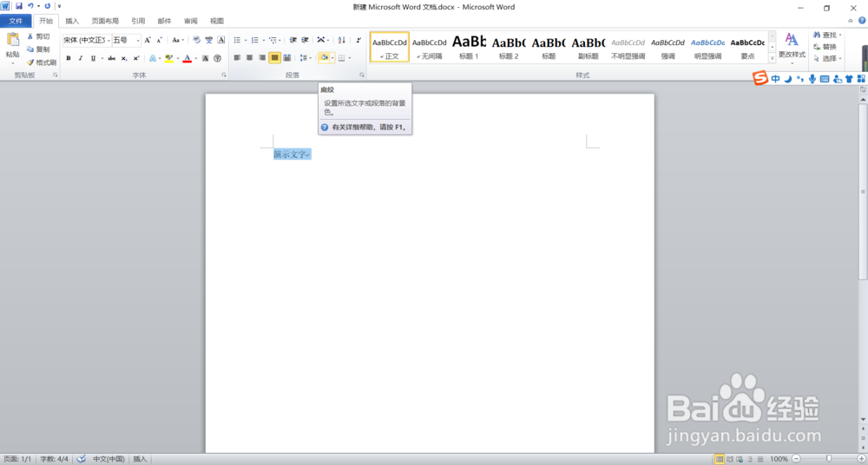Click the character shading icon
Screen dimensions: 868x465
[x=206, y=58]
